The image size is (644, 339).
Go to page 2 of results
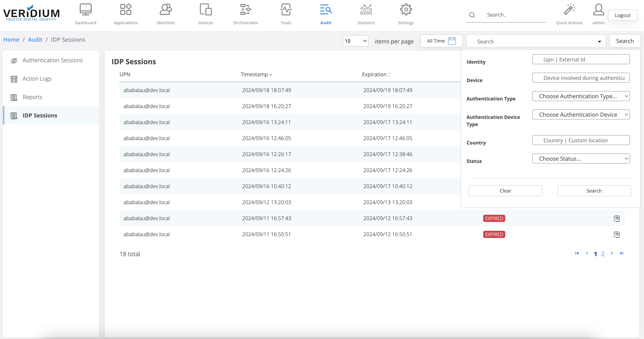tap(603, 254)
